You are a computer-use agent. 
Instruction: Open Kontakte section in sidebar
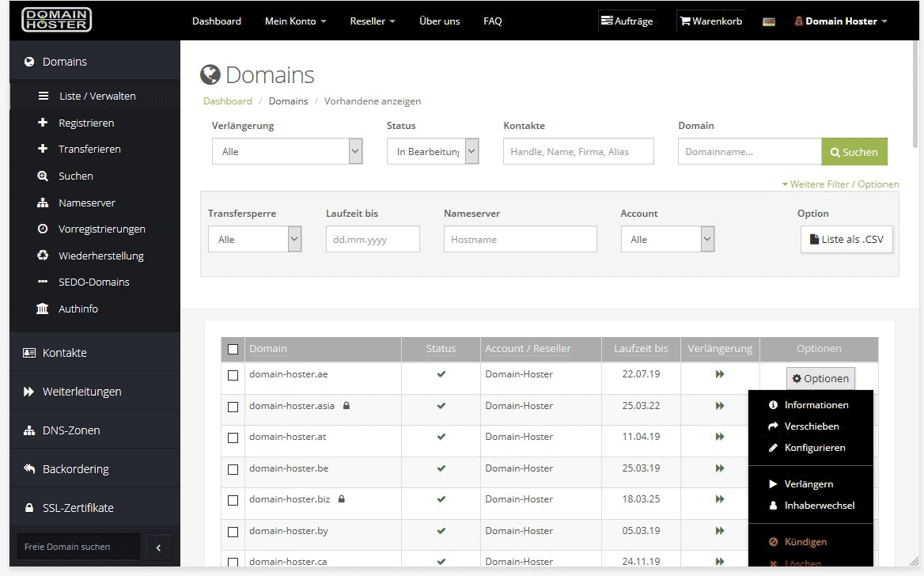coord(95,353)
